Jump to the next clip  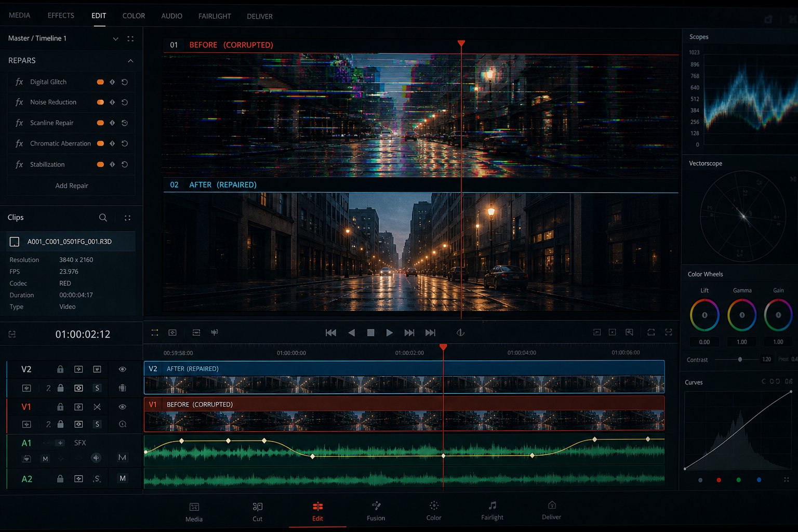[x=409, y=332]
